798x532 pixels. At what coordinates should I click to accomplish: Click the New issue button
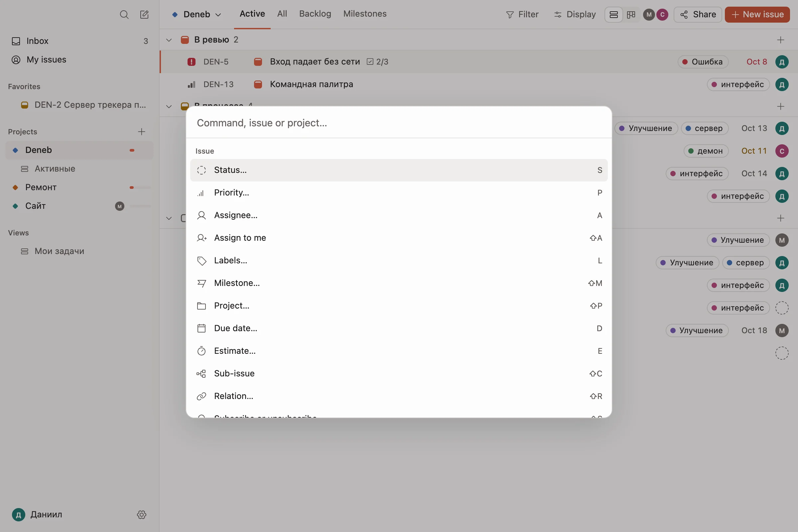[x=757, y=15]
